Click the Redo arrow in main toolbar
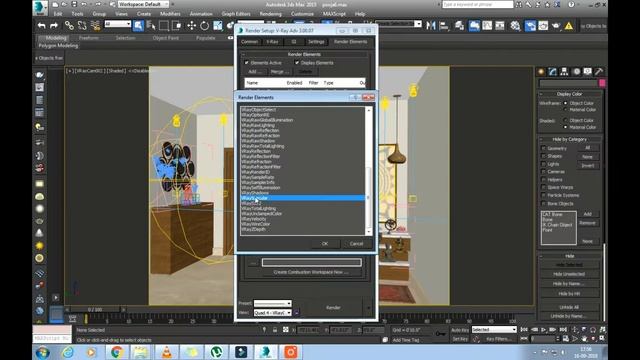The height and width of the screenshot is (360, 640). tap(54, 26)
